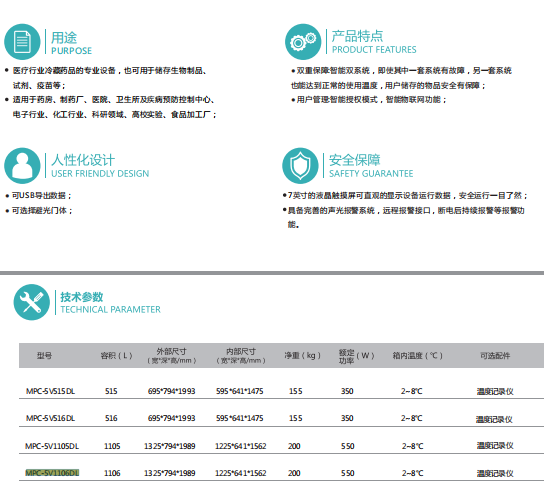Screen dimensions: 544x492
Task: Click the TECHNICAL PARAMETER heading
Action: point(110,309)
